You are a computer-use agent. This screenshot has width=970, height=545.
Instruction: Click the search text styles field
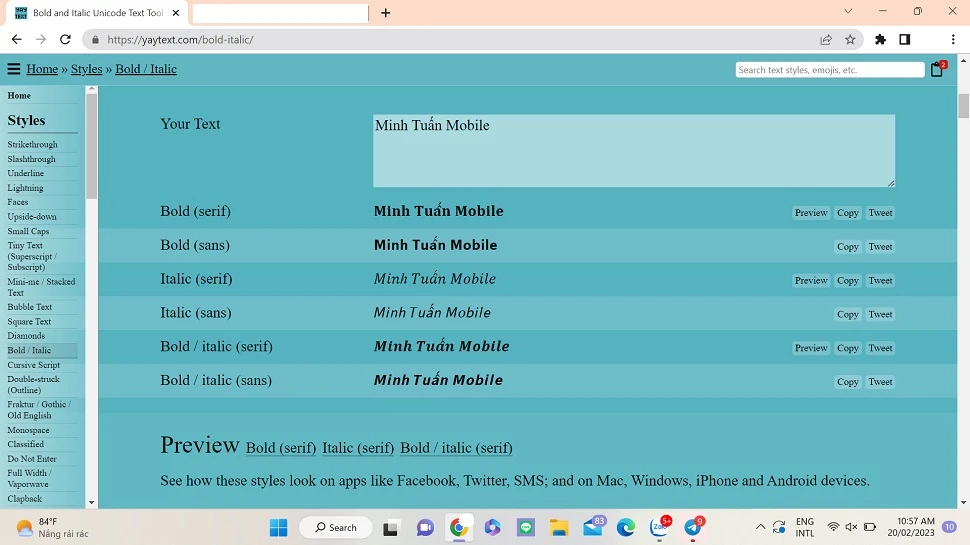pos(829,70)
